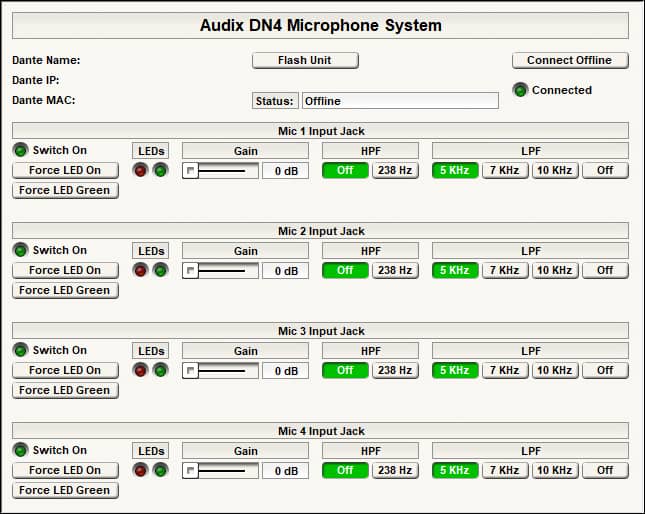Click Mic 2 Force LED On
The image size is (645, 514).
point(65,270)
